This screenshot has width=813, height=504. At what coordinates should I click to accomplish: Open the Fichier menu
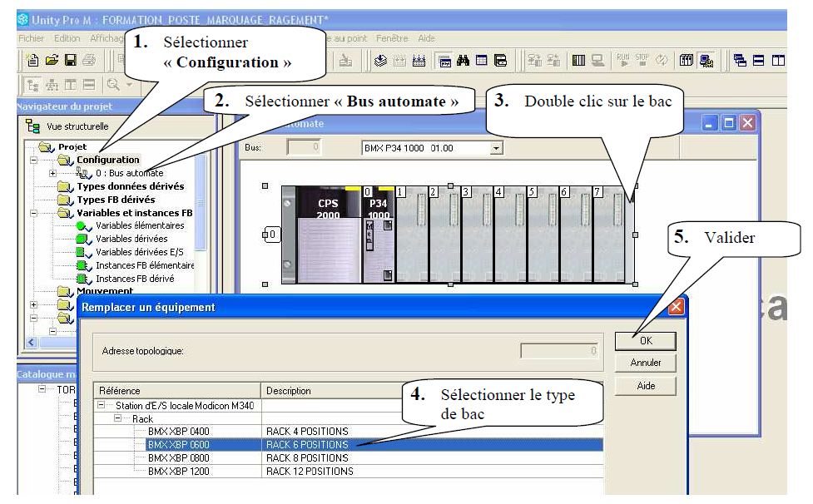coord(31,38)
